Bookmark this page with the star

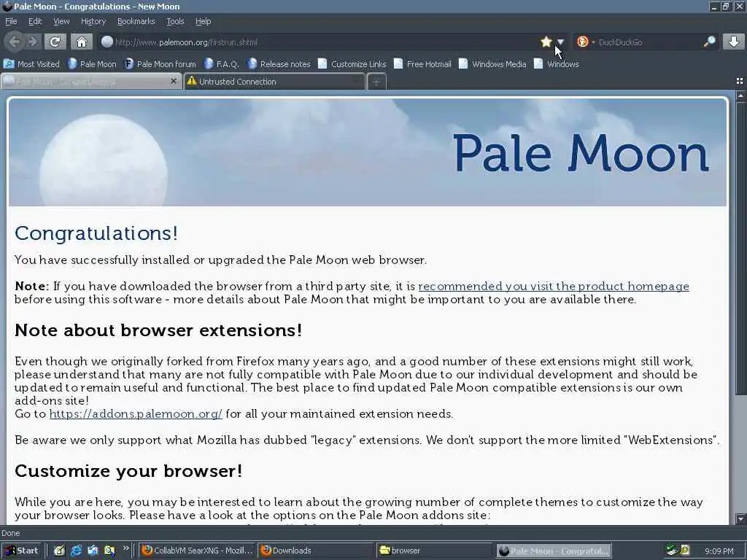546,42
